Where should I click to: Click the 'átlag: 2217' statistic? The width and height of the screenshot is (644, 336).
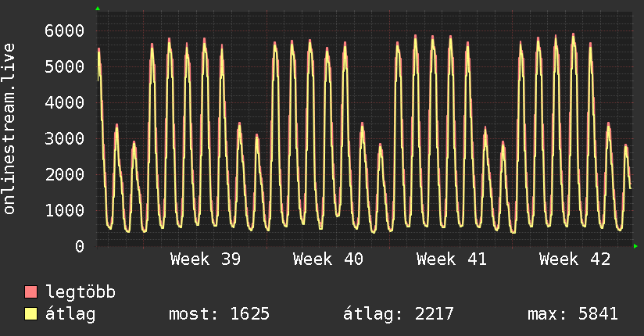[x=399, y=314]
